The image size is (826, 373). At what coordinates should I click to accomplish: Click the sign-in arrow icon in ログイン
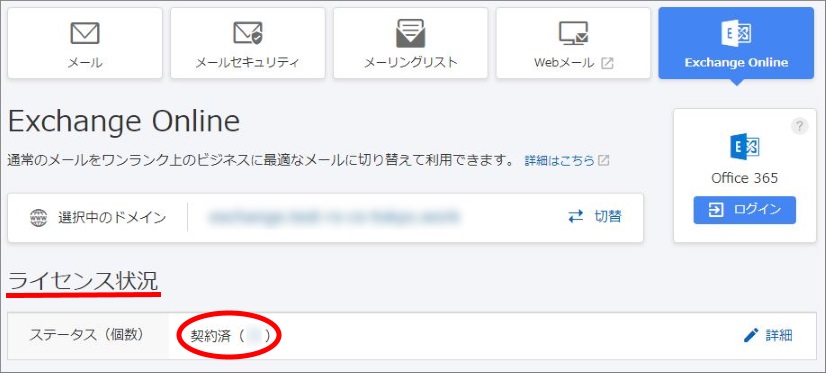click(716, 210)
